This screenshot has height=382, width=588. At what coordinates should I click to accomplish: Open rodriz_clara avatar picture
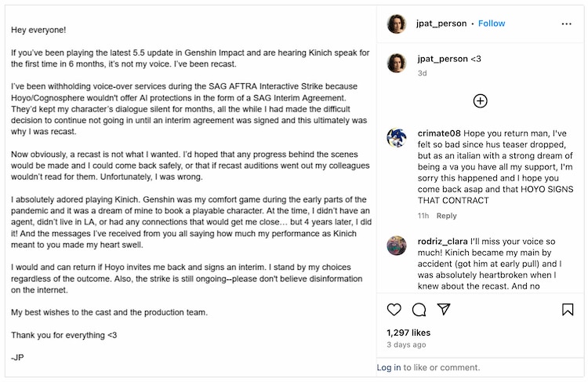pyautogui.click(x=397, y=246)
